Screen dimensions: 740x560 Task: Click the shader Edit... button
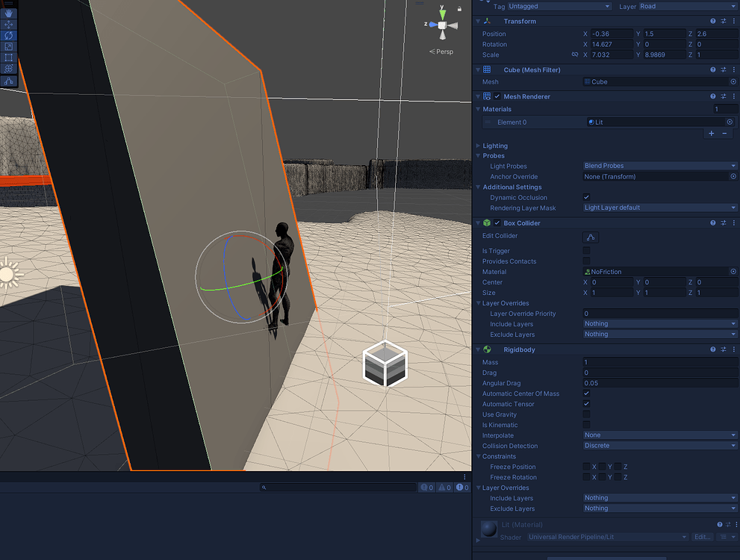[702, 537]
